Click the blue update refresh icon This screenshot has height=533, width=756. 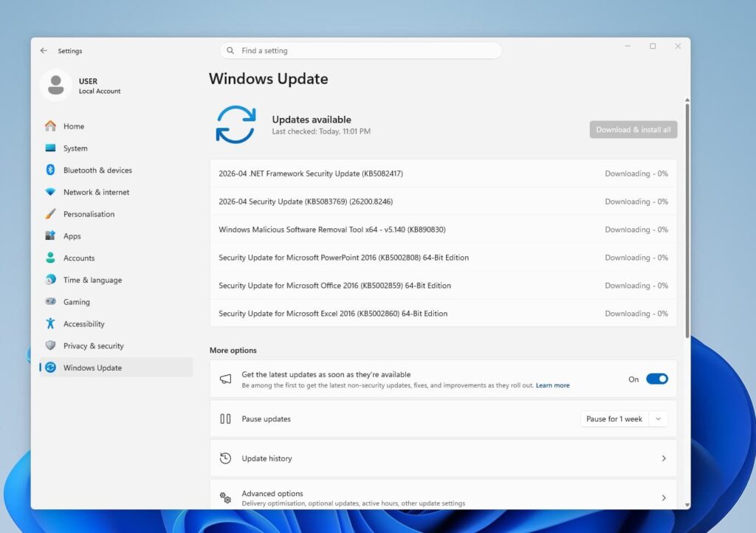point(236,125)
